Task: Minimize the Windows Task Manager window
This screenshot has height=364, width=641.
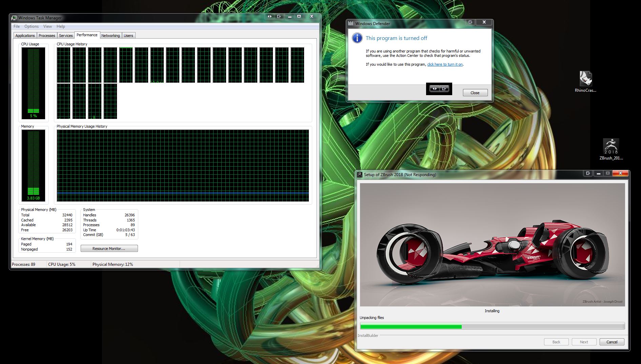Action: tap(289, 16)
